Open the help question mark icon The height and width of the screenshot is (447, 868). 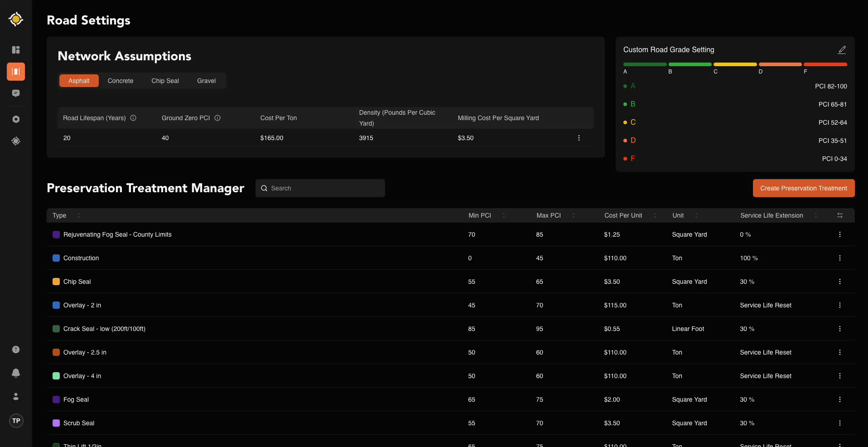(x=16, y=350)
